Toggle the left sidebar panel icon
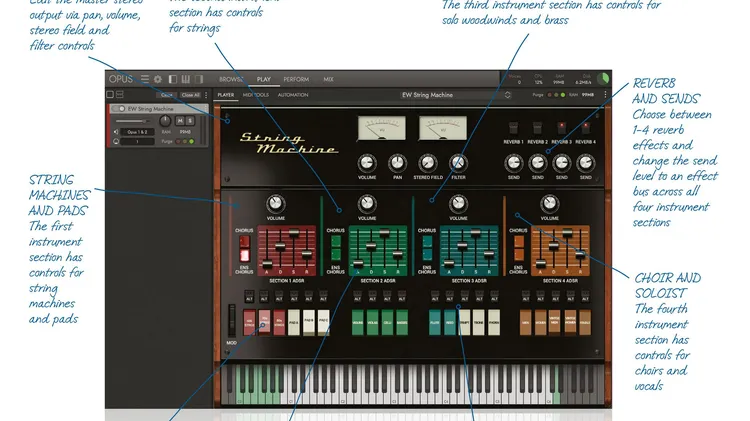750x421 pixels. click(x=173, y=79)
